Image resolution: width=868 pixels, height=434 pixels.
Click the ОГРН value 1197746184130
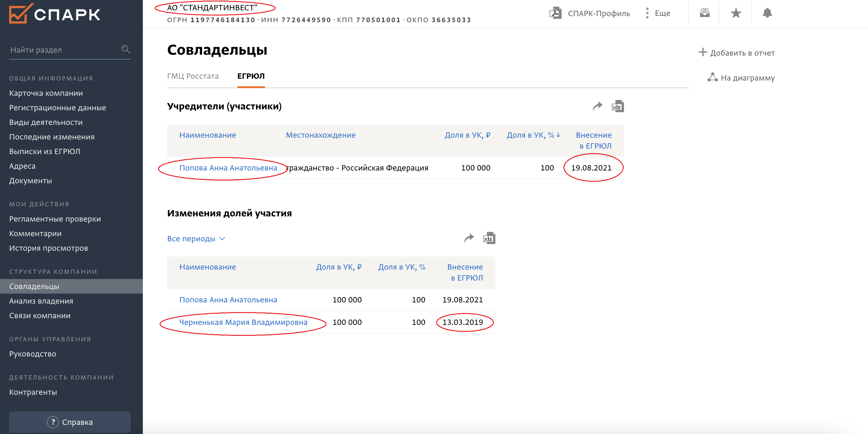point(223,20)
